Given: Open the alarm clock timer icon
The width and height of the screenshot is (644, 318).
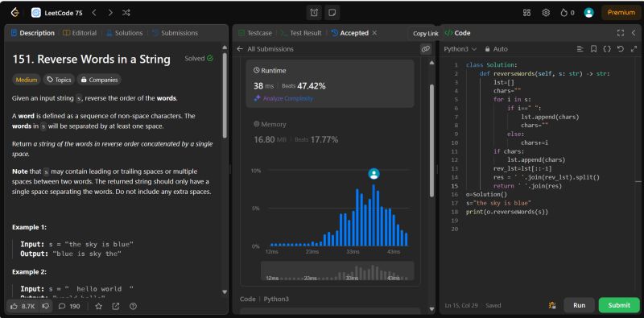Looking at the screenshot, I should coord(314,13).
